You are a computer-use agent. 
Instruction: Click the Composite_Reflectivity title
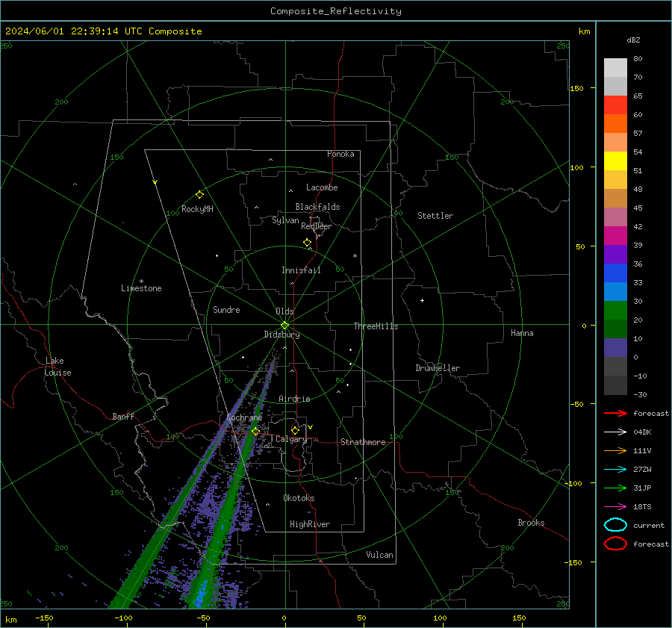(336, 11)
